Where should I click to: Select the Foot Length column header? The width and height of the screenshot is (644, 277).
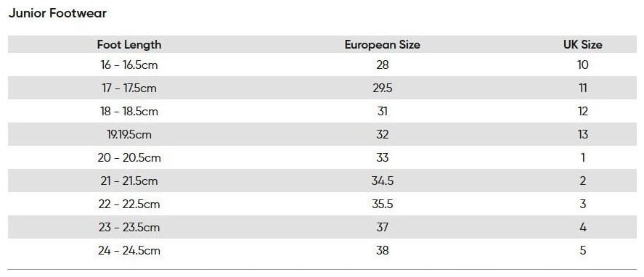click(x=129, y=44)
